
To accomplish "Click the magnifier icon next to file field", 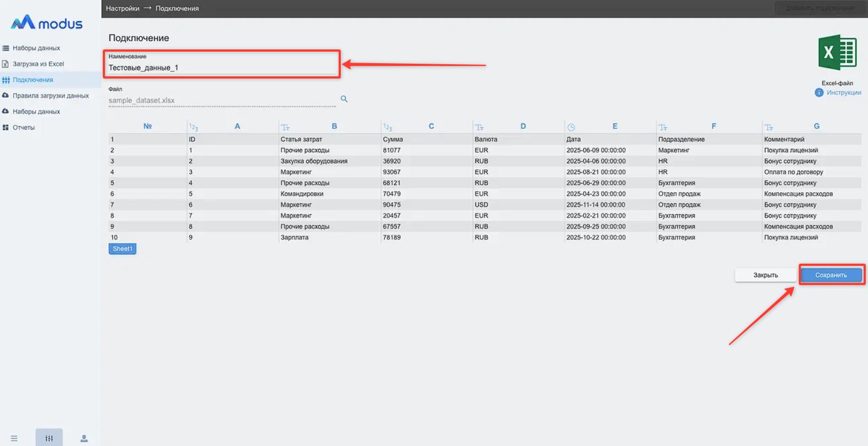I will coord(344,99).
